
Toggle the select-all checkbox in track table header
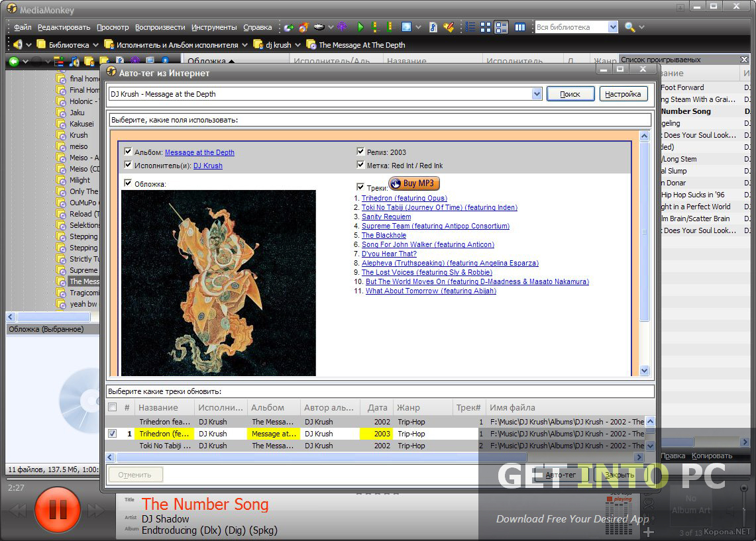pyautogui.click(x=113, y=407)
